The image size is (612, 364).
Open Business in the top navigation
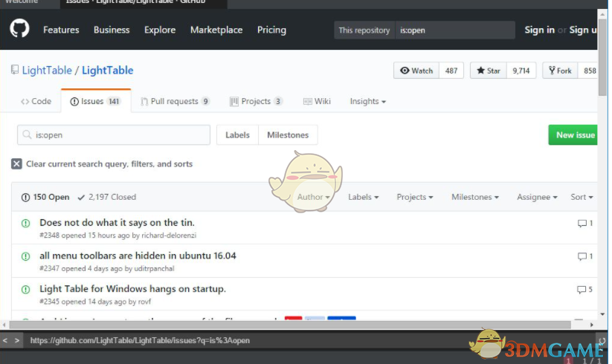point(112,30)
